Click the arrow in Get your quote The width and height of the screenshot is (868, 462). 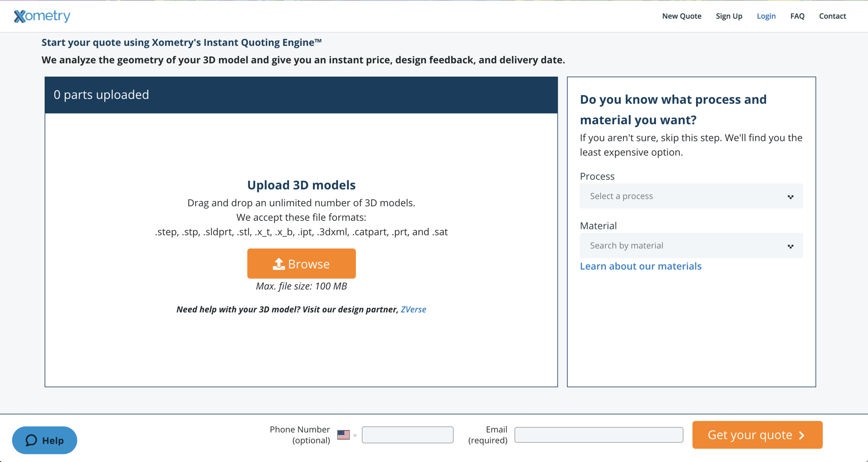point(802,435)
